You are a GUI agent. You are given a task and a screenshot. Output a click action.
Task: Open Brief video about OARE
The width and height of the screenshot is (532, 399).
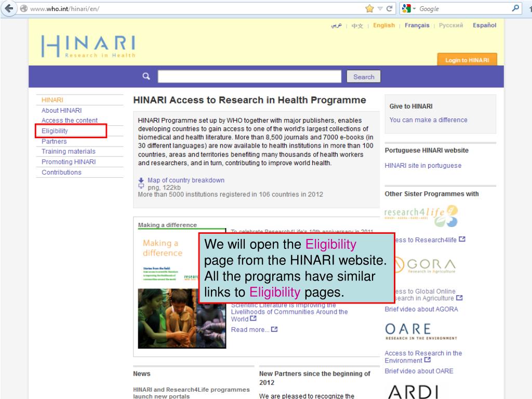(419, 371)
